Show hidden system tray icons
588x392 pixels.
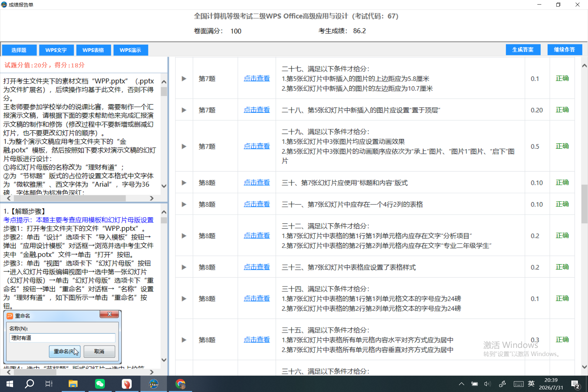tap(462, 384)
